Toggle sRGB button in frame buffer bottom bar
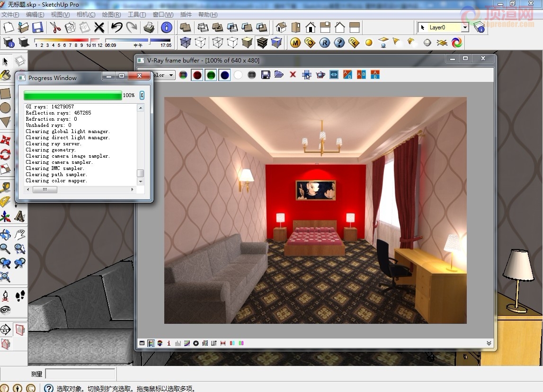The width and height of the screenshot is (543, 392). pyautogui.click(x=205, y=343)
